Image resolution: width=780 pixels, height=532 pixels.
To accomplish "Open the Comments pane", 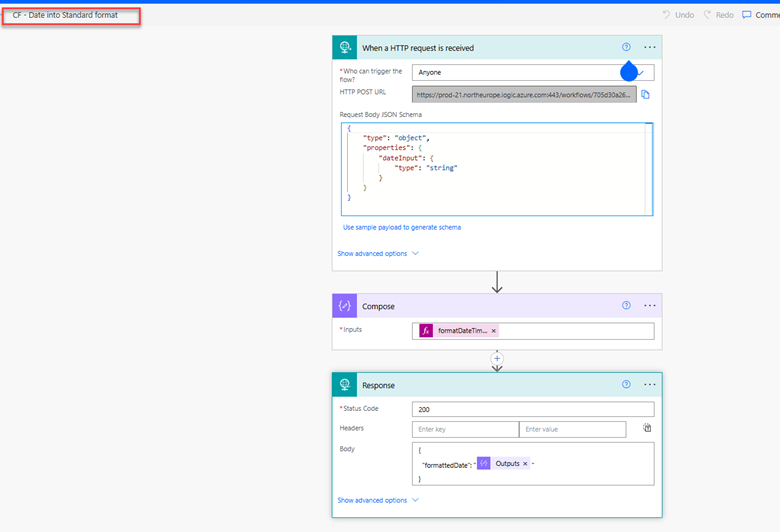I will click(x=761, y=15).
